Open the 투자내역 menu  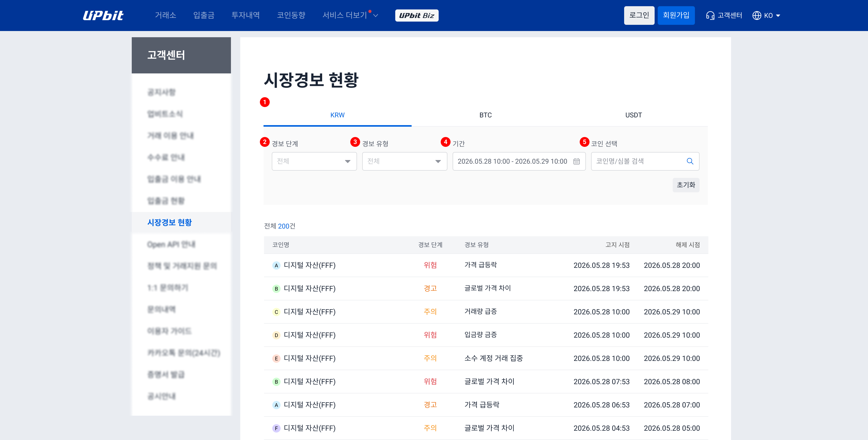[x=245, y=16]
